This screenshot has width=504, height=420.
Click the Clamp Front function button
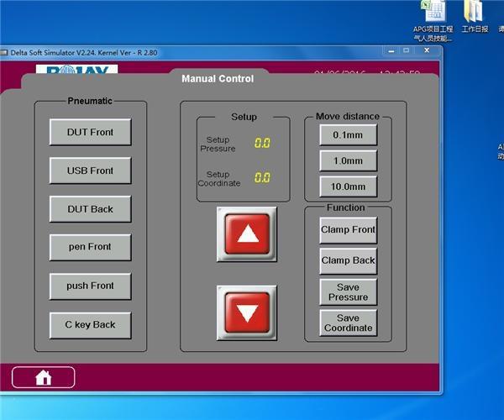(x=348, y=230)
